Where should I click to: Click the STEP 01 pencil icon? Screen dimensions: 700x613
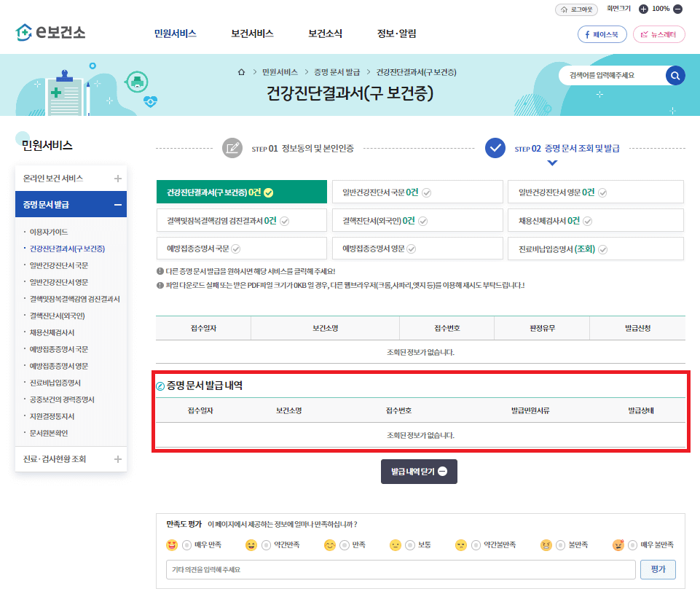232,148
